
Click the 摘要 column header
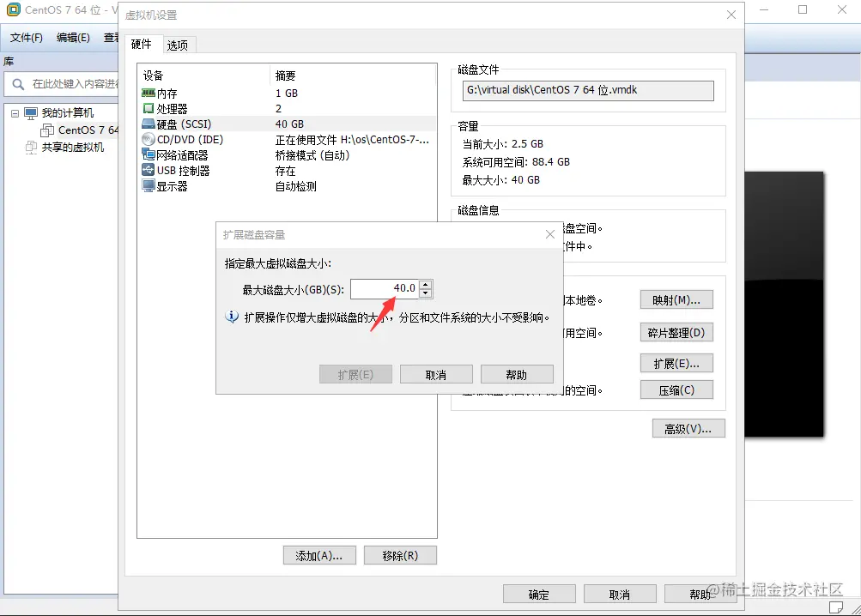[286, 75]
